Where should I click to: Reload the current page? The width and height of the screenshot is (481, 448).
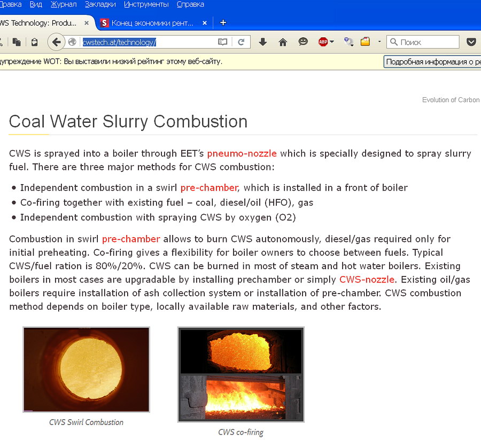241,42
